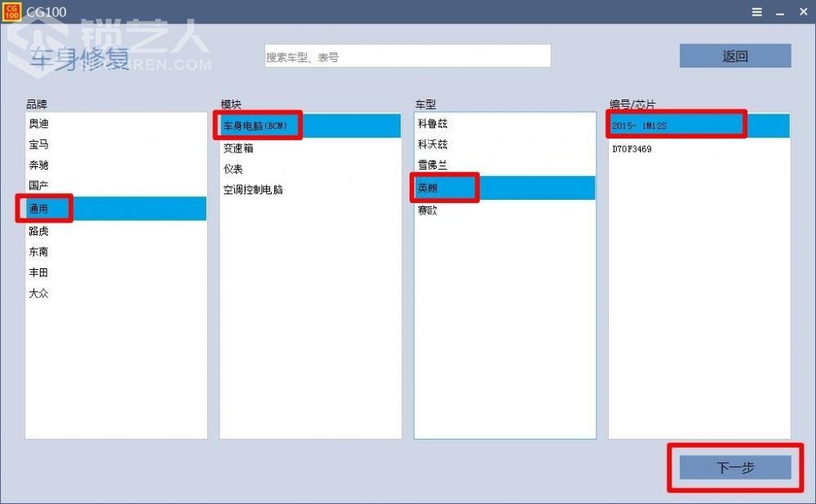Image resolution: width=816 pixels, height=504 pixels.
Task: Select brand 大众
Action: (x=116, y=294)
